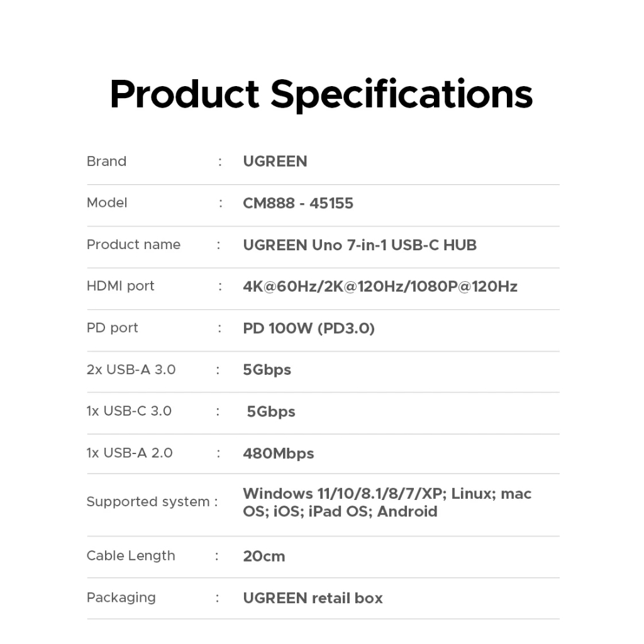This screenshot has height=644, width=644.
Task: Click the 1x USB-A 2.0 label
Action: click(130, 453)
